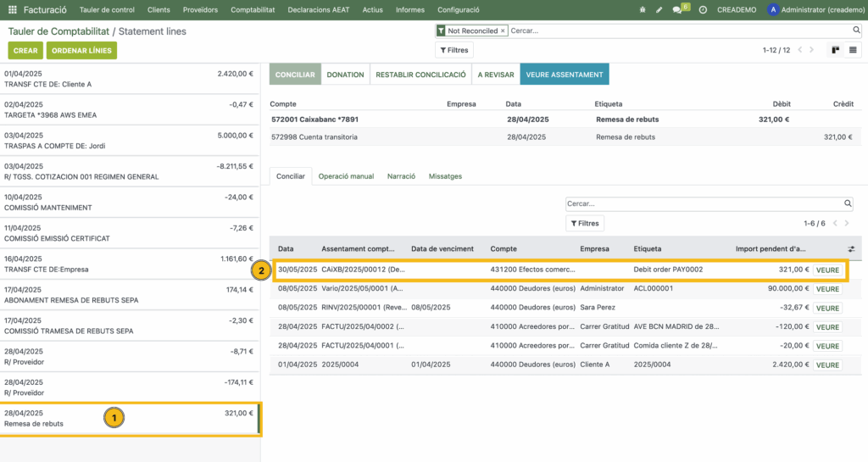This screenshot has height=462, width=868.
Task: Open the Comptabilitat menu
Action: (254, 9)
